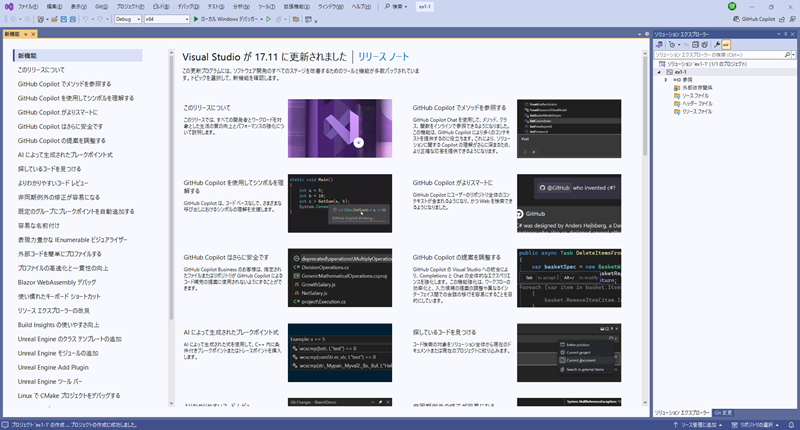Toggle the Preview Selected Items button in Solution Explorer
800x430 pixels.
pyautogui.click(x=727, y=46)
